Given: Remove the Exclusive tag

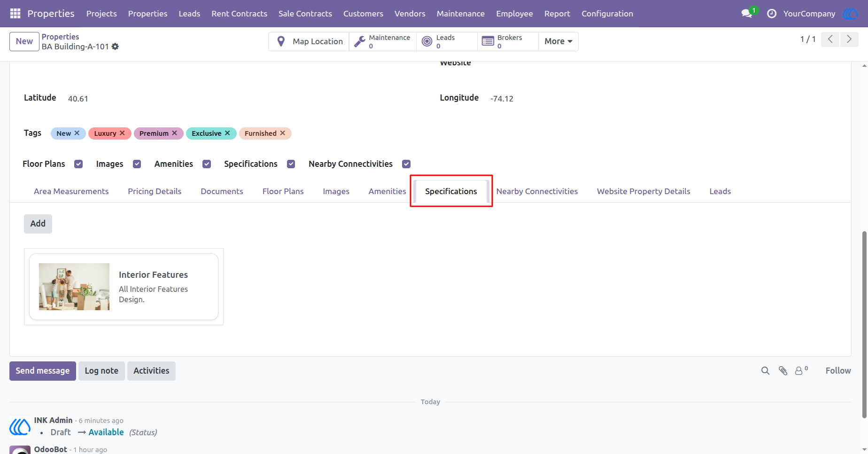Looking at the screenshot, I should 227,133.
